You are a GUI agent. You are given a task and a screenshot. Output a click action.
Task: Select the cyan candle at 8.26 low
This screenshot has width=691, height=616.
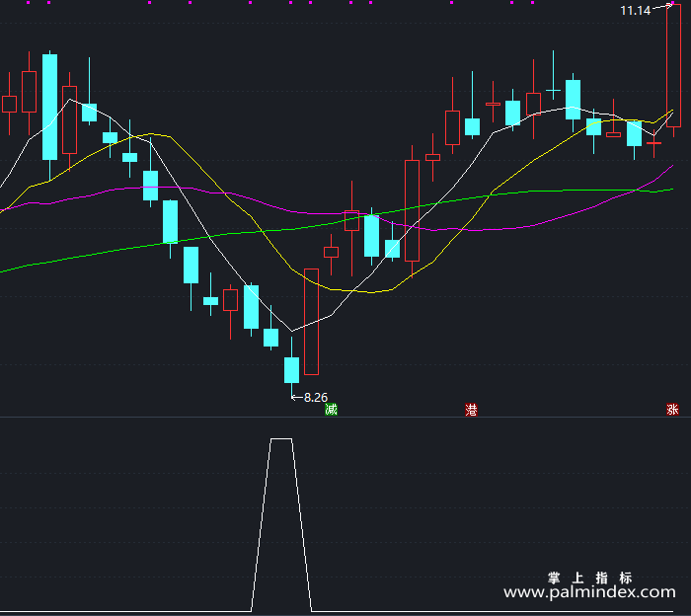coord(291,369)
